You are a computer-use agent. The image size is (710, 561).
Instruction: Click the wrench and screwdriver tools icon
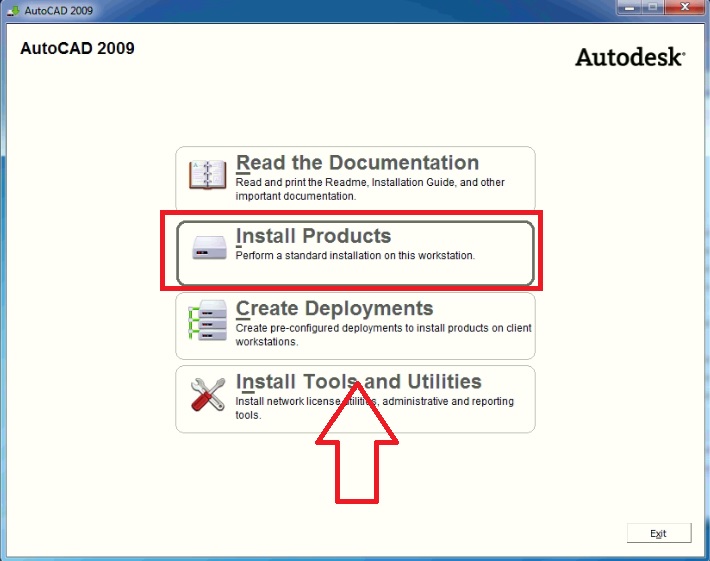208,395
